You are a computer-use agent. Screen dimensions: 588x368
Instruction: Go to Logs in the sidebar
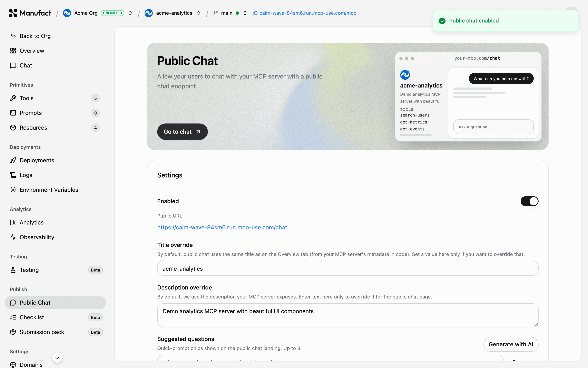[x=55, y=175]
